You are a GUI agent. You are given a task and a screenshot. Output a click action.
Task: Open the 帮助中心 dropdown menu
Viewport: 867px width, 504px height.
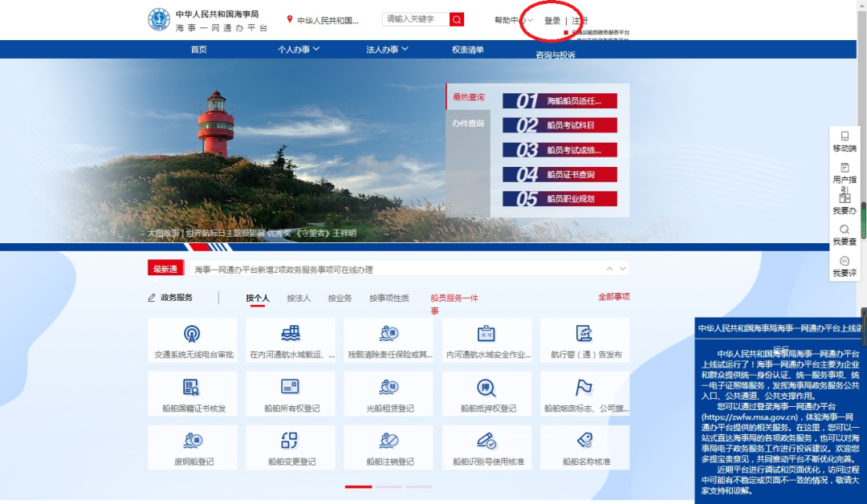tap(514, 20)
